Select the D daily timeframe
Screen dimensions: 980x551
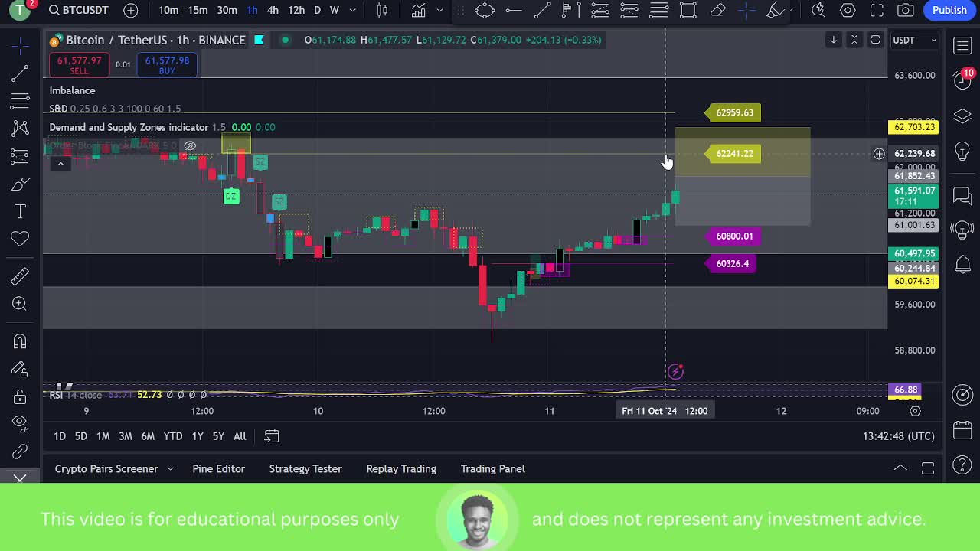(317, 10)
